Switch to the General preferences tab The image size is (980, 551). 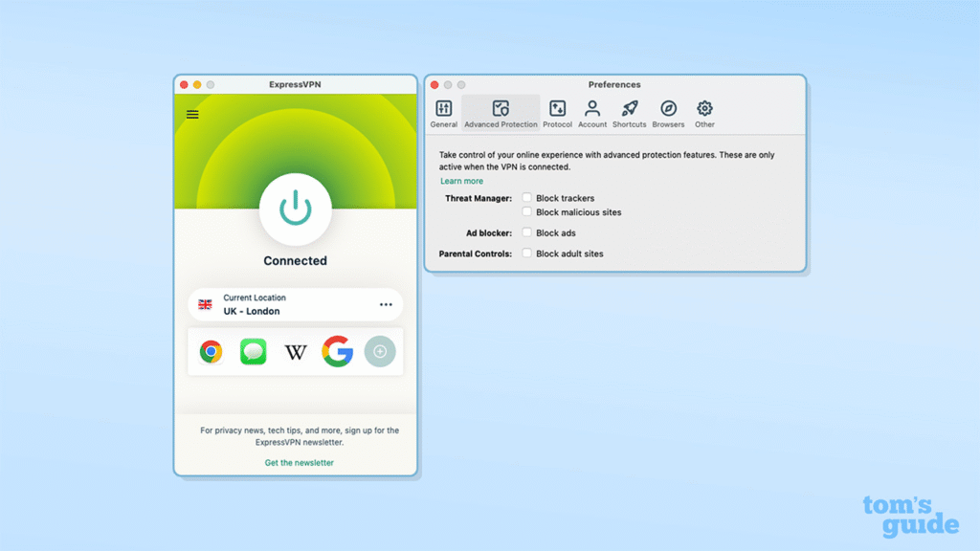click(444, 113)
